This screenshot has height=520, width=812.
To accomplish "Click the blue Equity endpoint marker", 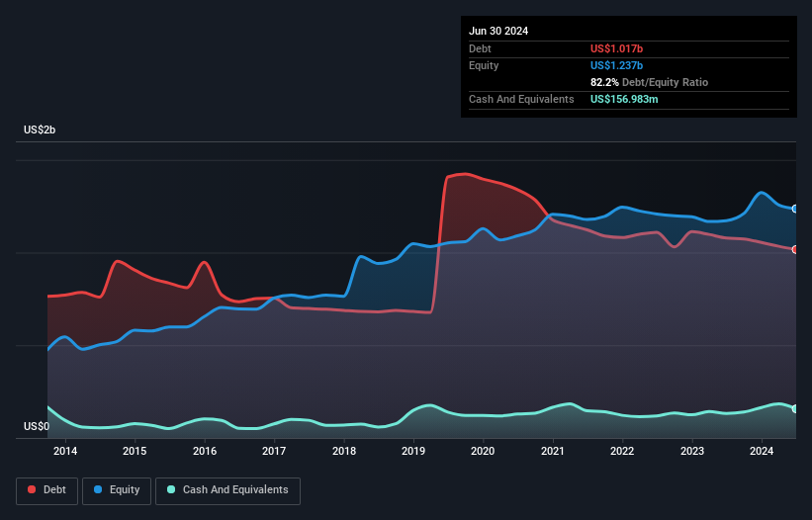I will pos(795,209).
